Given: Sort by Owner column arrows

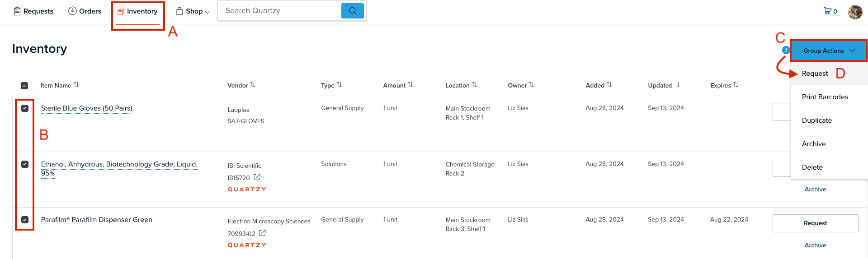Looking at the screenshot, I should pos(532,85).
